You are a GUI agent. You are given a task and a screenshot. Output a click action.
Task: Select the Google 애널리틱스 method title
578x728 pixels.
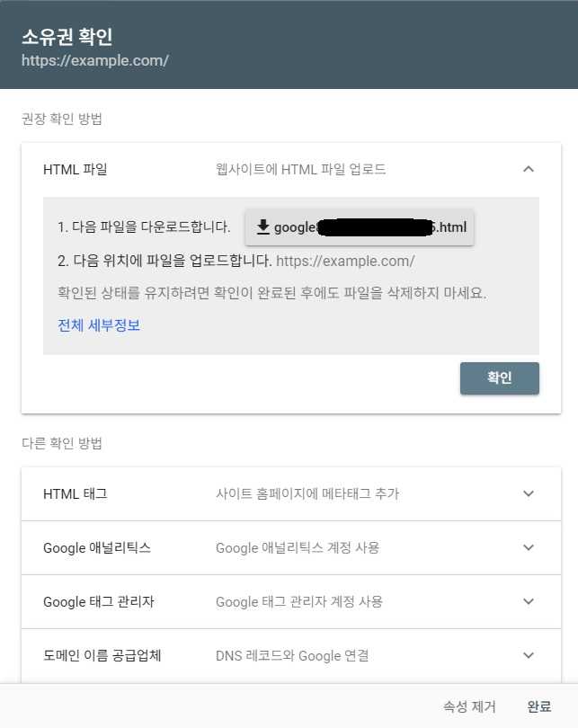97,547
